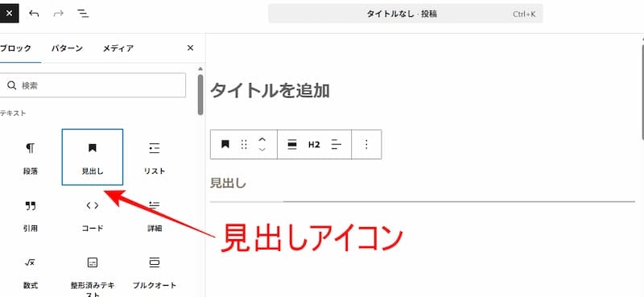Insert the 引用 quote block
The width and height of the screenshot is (644, 297).
pos(31,216)
